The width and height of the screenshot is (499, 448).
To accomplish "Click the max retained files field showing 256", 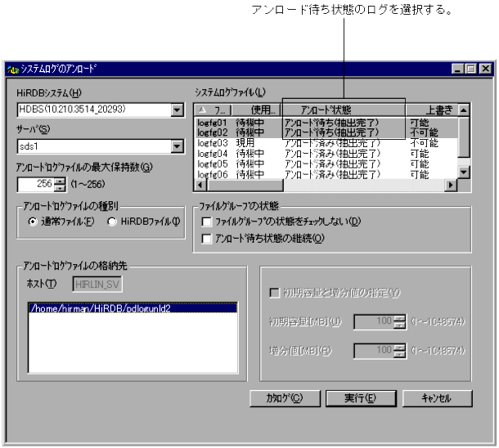I will coord(36,184).
